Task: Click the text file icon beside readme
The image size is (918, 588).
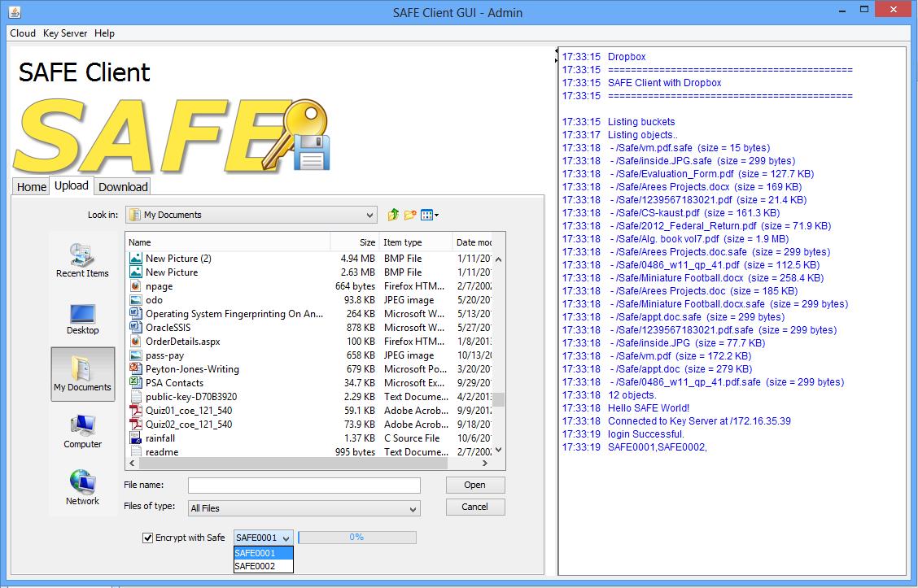Action: click(x=136, y=451)
